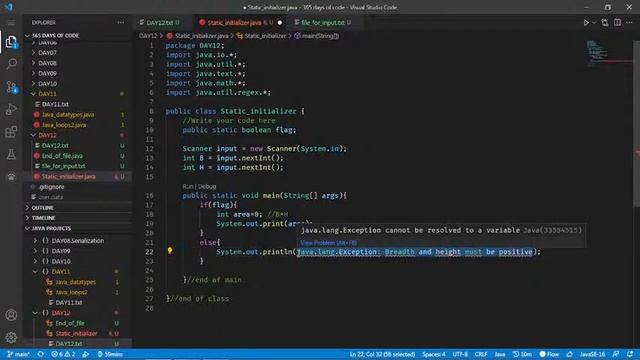Viewport: 640px width, 360px height.
Task: Expand the DAY10 folder
Action: tap(47, 84)
